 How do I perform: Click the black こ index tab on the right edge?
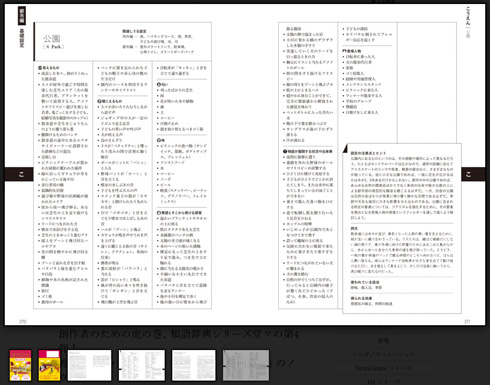click(x=473, y=174)
